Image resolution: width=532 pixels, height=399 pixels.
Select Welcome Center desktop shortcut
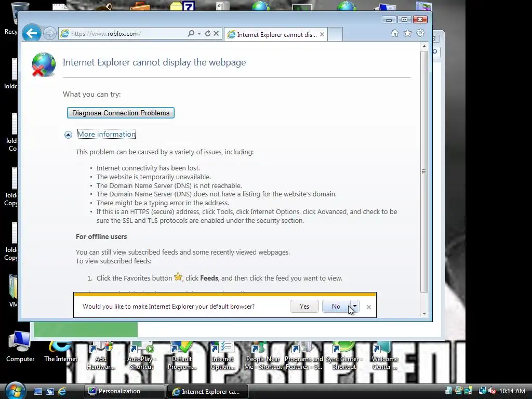(x=384, y=356)
